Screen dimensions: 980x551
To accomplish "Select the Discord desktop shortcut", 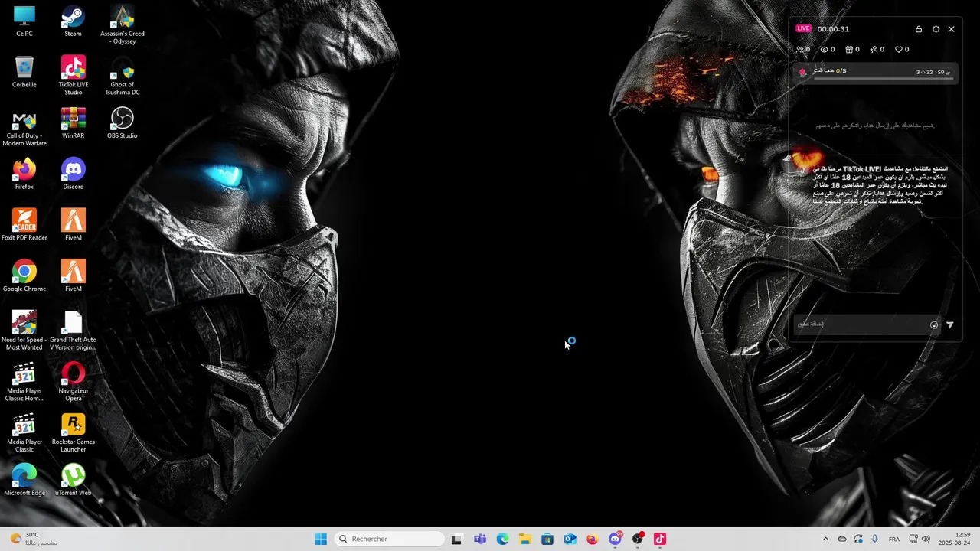I will point(73,174).
